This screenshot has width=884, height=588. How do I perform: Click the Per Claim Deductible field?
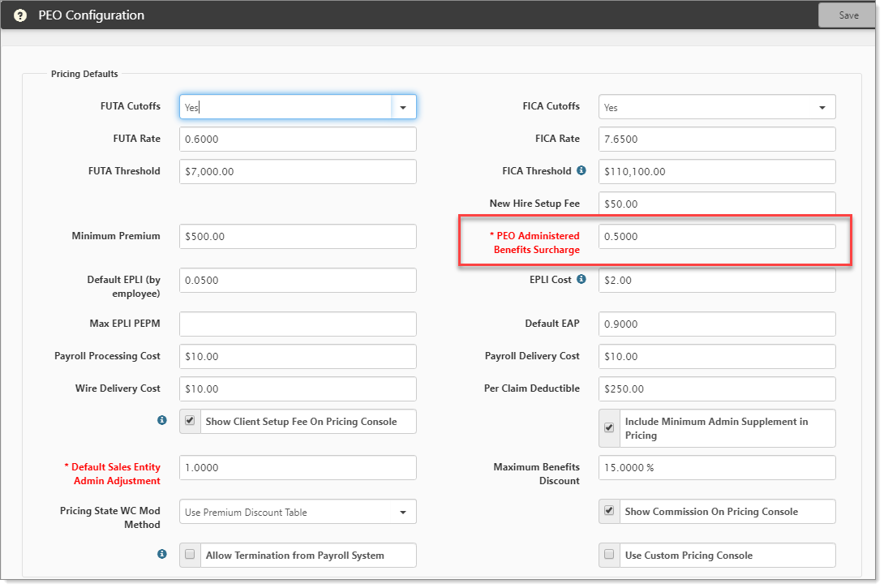717,389
